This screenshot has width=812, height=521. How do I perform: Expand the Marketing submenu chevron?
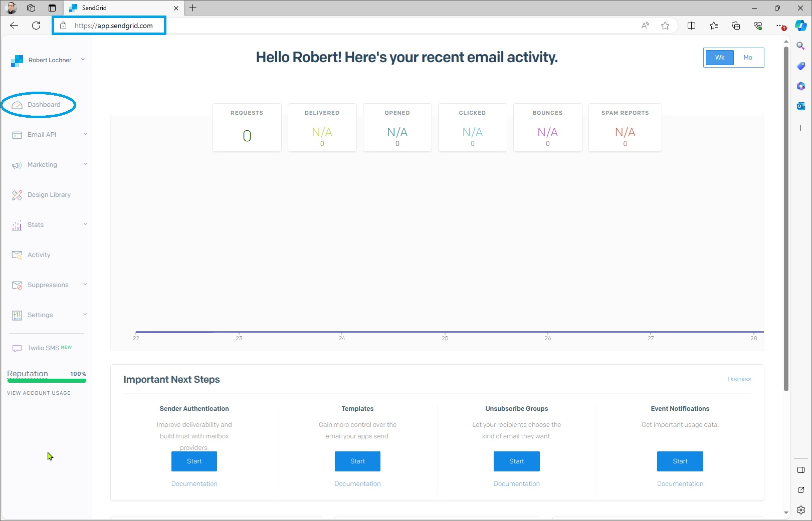(85, 164)
